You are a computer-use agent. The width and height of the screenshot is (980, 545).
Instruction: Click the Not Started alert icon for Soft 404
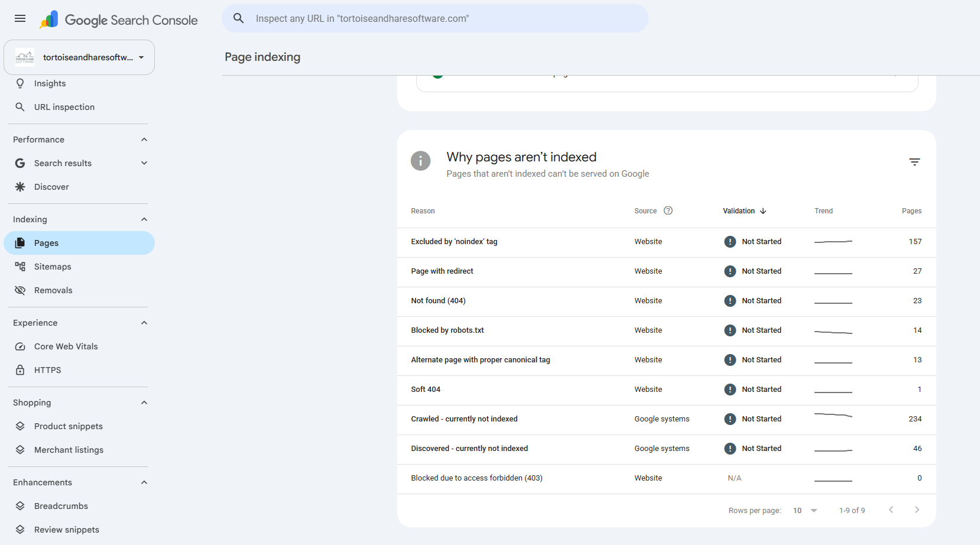[x=730, y=390]
